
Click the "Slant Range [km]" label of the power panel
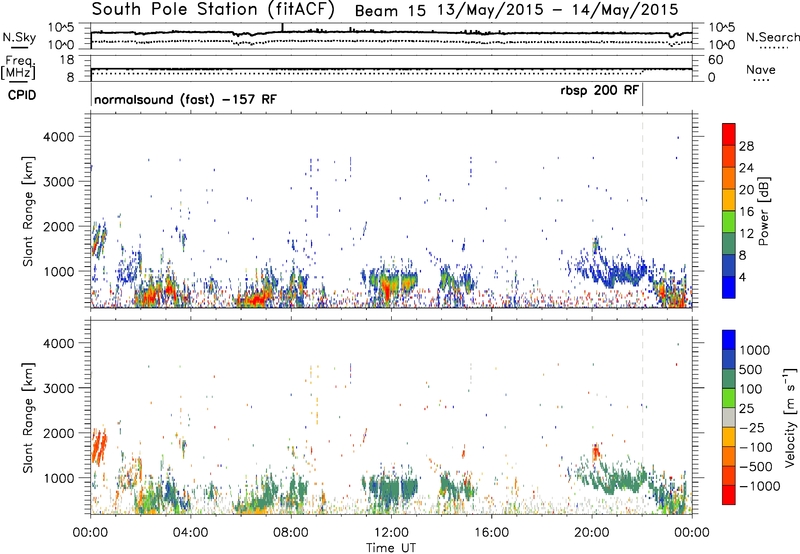[x=28, y=211]
